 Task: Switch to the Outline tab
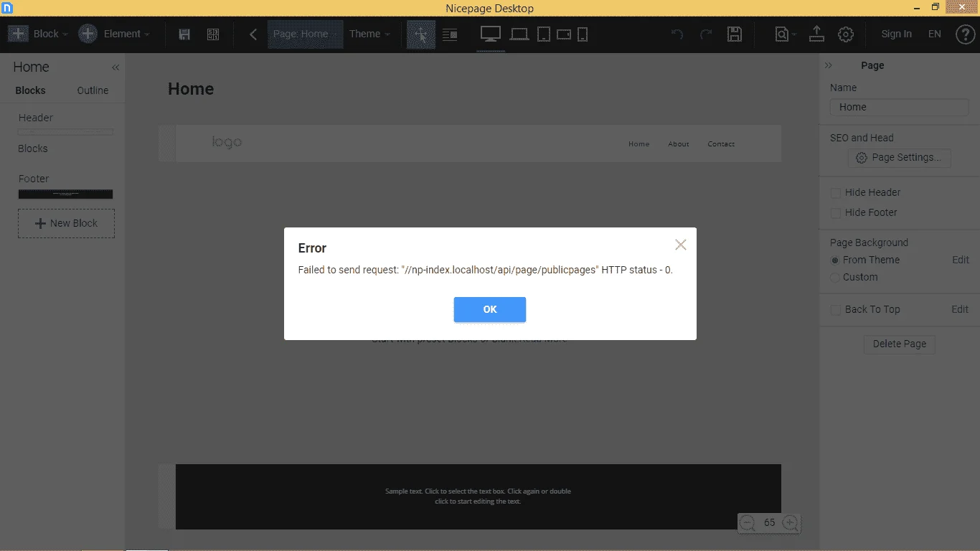click(x=93, y=90)
